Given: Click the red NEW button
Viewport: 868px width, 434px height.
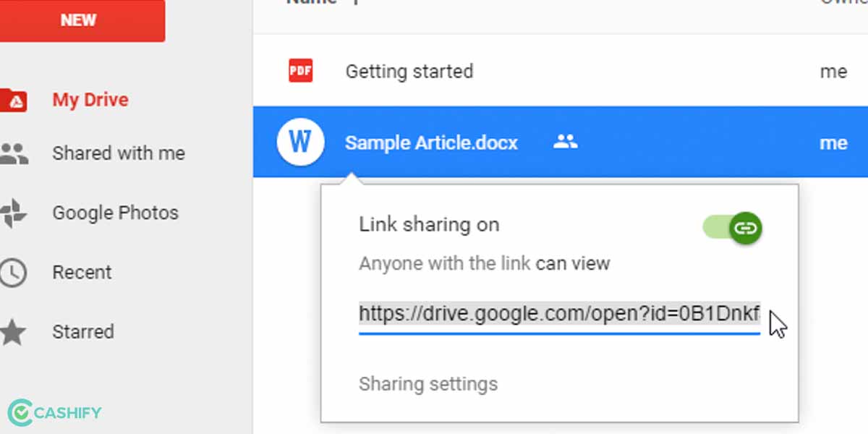Looking at the screenshot, I should point(82,20).
